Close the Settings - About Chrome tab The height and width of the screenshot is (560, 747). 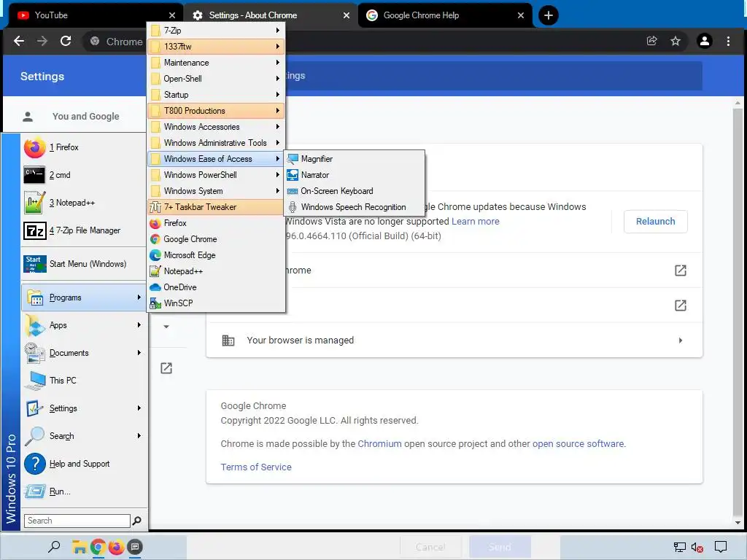(347, 15)
